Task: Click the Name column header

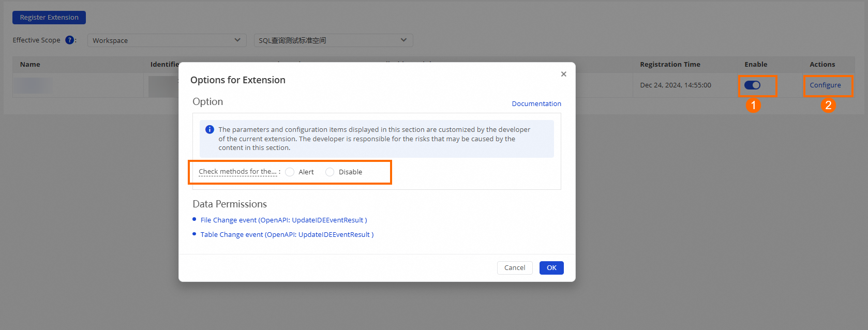Action: click(x=30, y=65)
